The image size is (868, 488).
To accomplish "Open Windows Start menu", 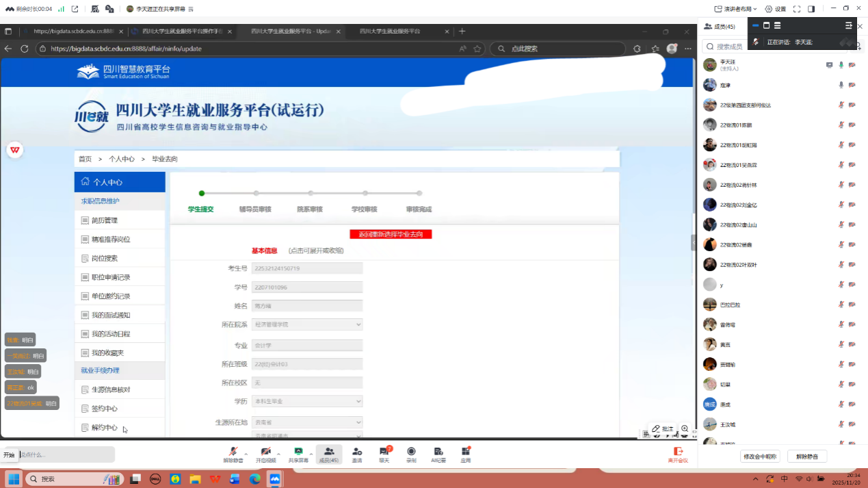I will (x=13, y=479).
